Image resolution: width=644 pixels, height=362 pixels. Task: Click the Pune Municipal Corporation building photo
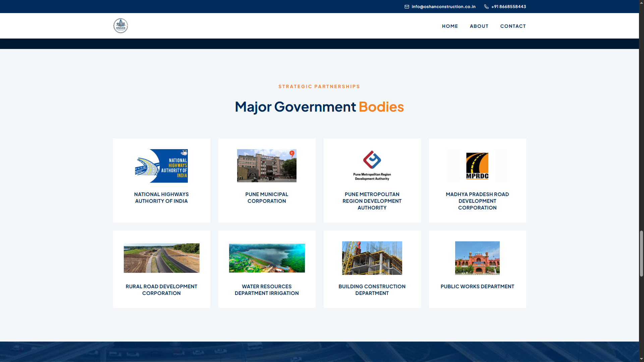coord(267,166)
